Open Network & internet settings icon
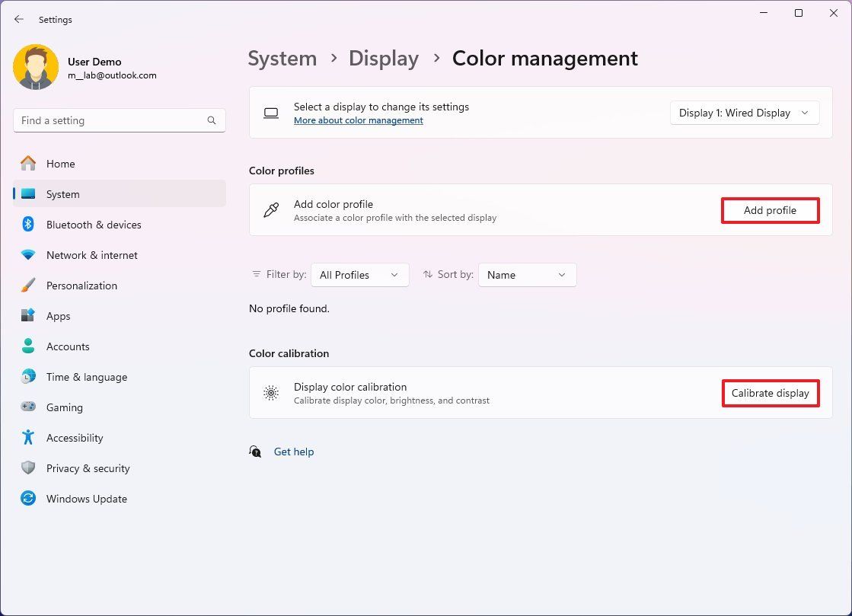The width and height of the screenshot is (852, 616). click(x=30, y=254)
